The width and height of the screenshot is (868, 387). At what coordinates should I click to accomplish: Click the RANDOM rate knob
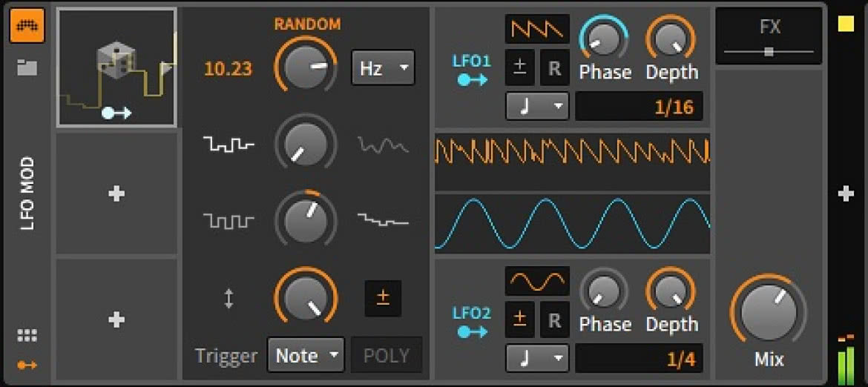coord(306,68)
